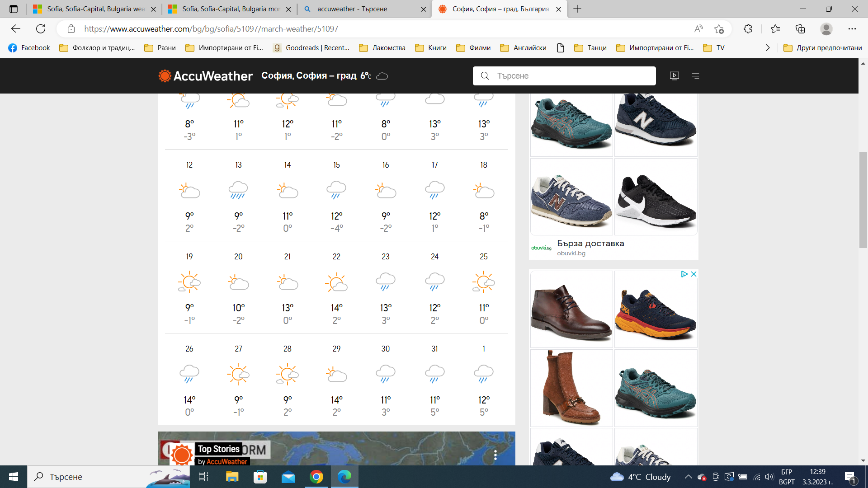Screen dimensions: 868x488
Task: Open the AccuWeather video player icon
Action: point(674,76)
